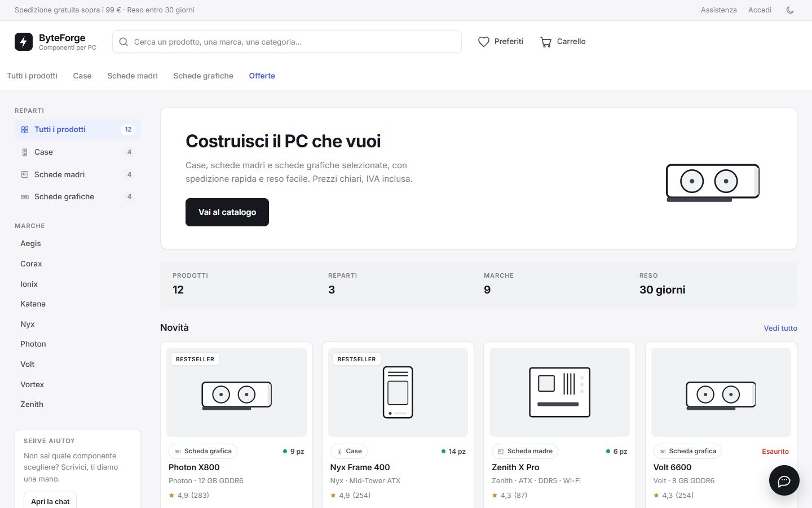Filter by brand Ionix

click(x=29, y=284)
